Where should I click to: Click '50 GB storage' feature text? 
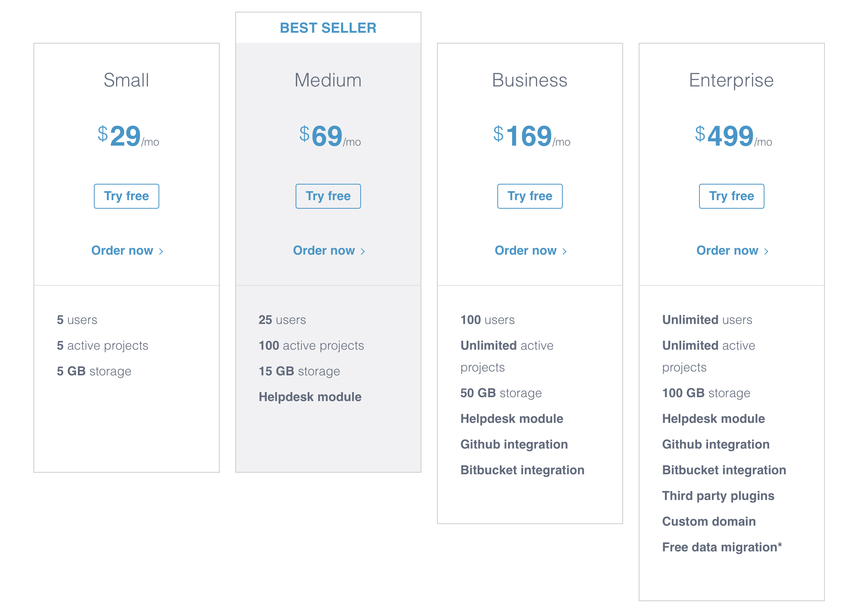tap(501, 393)
